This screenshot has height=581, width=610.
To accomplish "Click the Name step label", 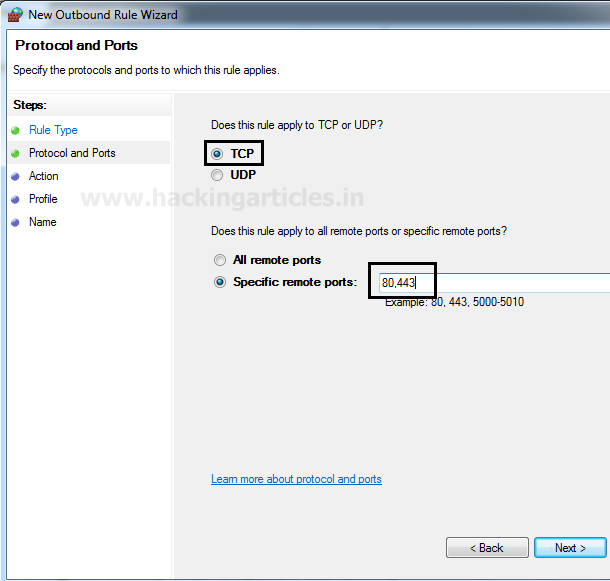I will 43,222.
